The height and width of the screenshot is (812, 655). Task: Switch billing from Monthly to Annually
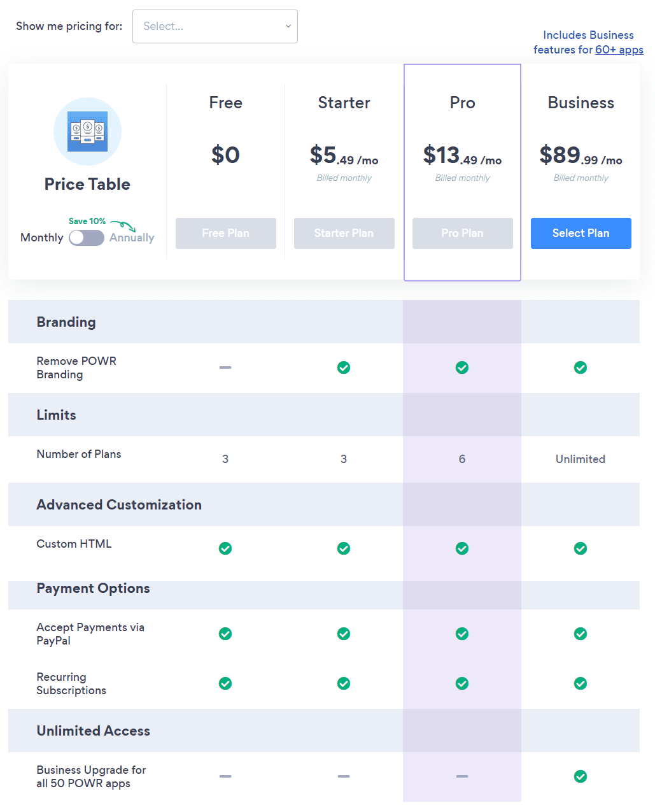[87, 238]
